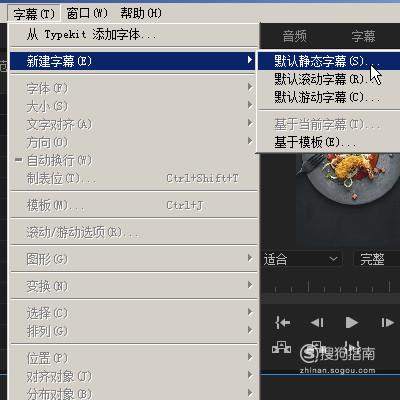
Task: Click the lift button icon
Action: 282,347
